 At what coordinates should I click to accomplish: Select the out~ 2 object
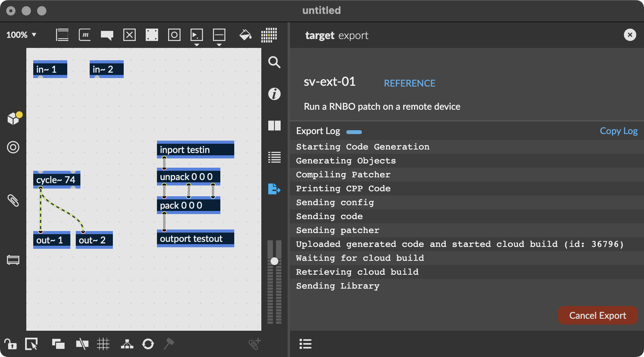(94, 240)
